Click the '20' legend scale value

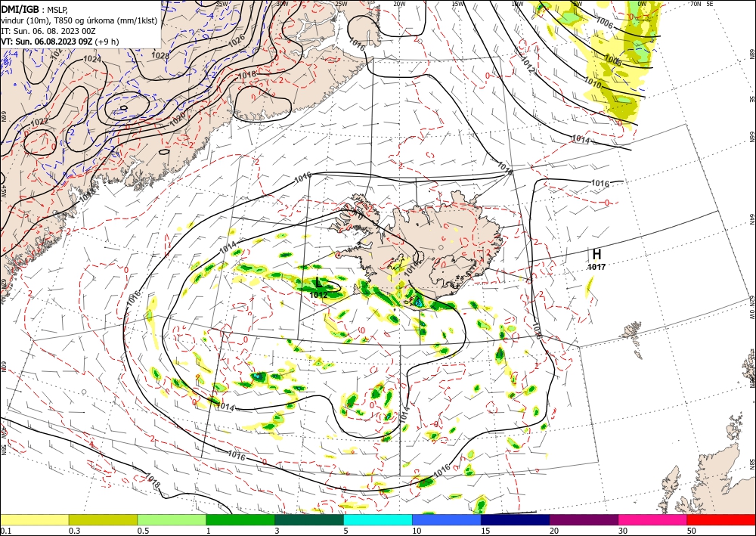[554, 531]
